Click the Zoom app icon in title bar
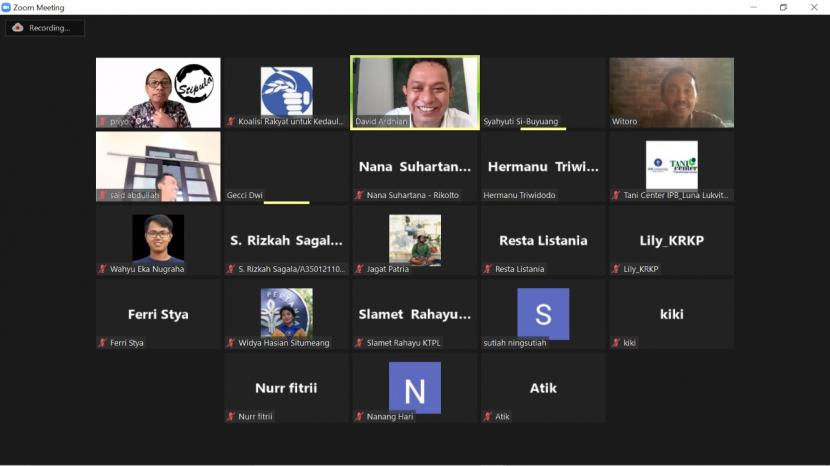This screenshot has height=466, width=830. pyautogui.click(x=6, y=7)
